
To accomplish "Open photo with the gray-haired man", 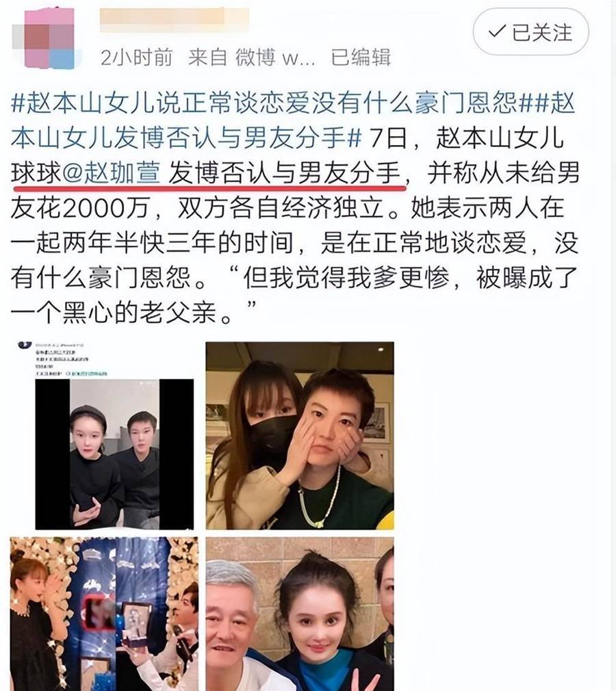I will 300,614.
